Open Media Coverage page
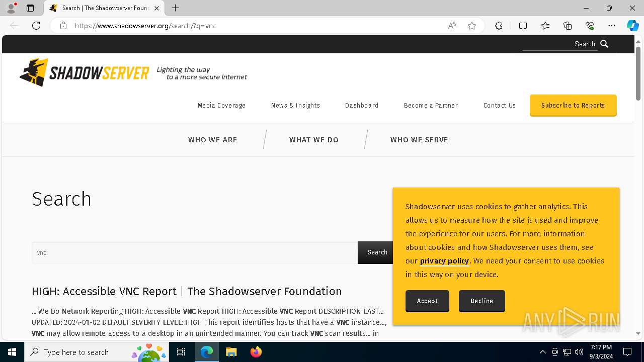 (221, 106)
